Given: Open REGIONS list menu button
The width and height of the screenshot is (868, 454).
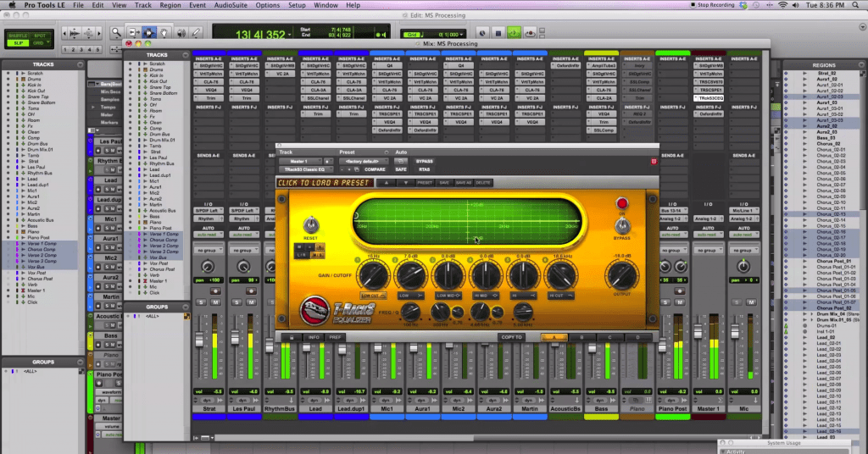Looking at the screenshot, I should (x=861, y=64).
